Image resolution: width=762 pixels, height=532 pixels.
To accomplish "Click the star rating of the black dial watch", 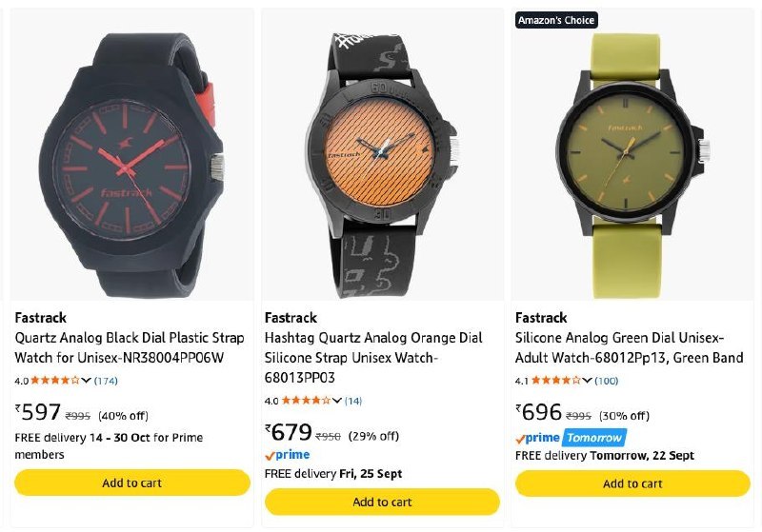I will point(55,380).
